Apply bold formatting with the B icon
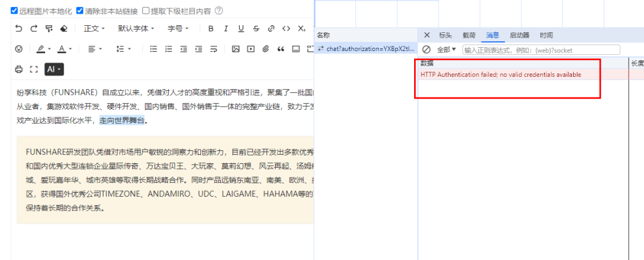The width and height of the screenshot is (644, 260). click(x=211, y=28)
